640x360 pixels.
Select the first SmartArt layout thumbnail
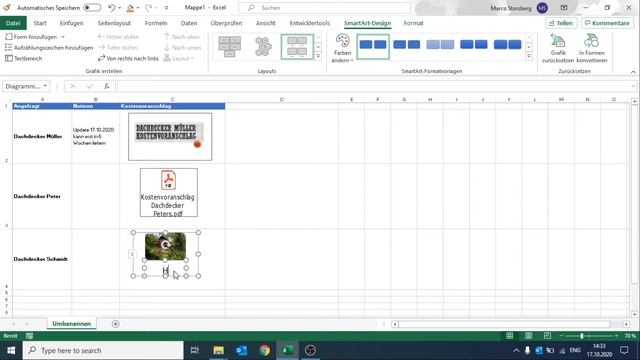pyautogui.click(x=229, y=46)
